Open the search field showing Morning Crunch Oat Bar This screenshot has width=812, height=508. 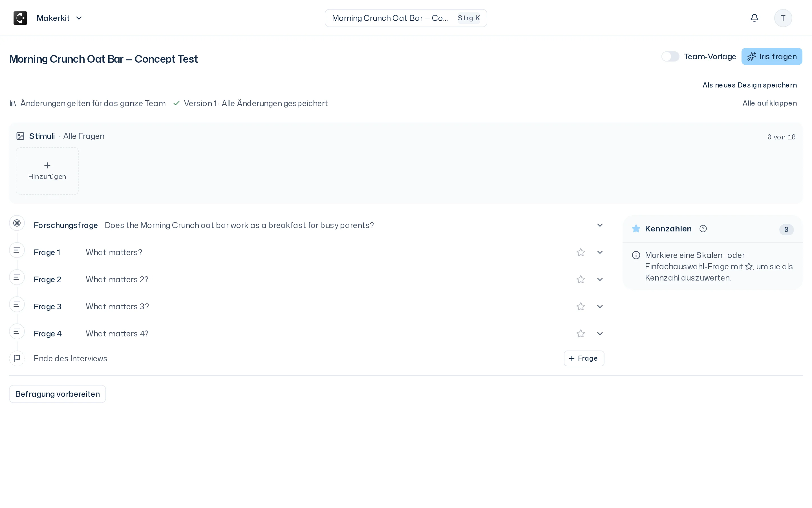406,18
